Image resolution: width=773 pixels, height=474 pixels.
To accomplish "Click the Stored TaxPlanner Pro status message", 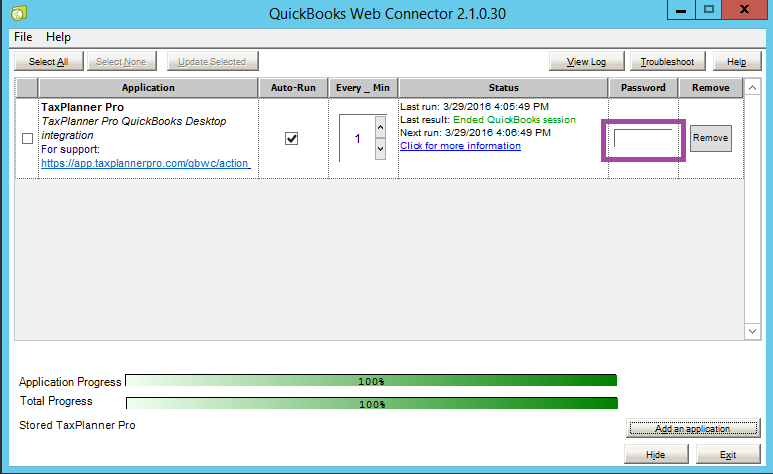I will 77,425.
